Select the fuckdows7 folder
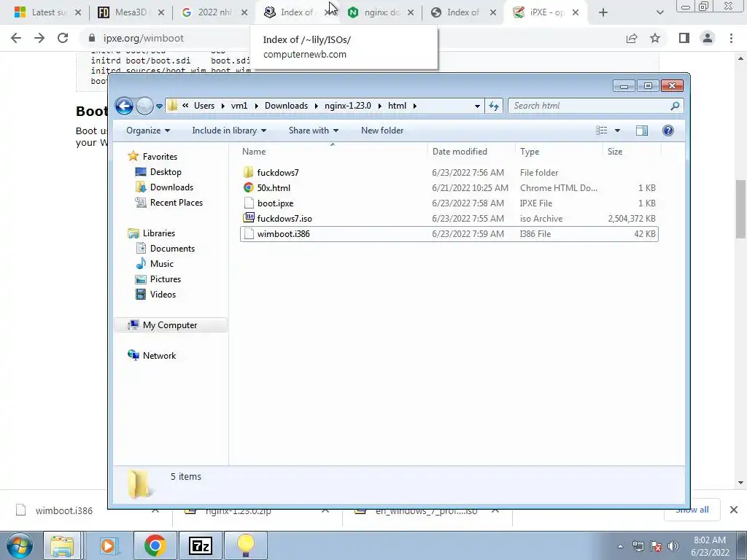 tap(449, 172)
